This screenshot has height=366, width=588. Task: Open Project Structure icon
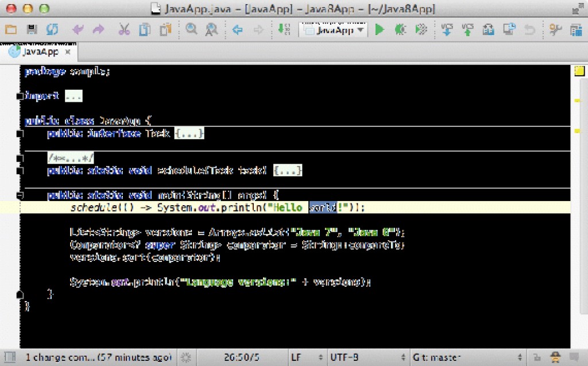click(x=576, y=29)
